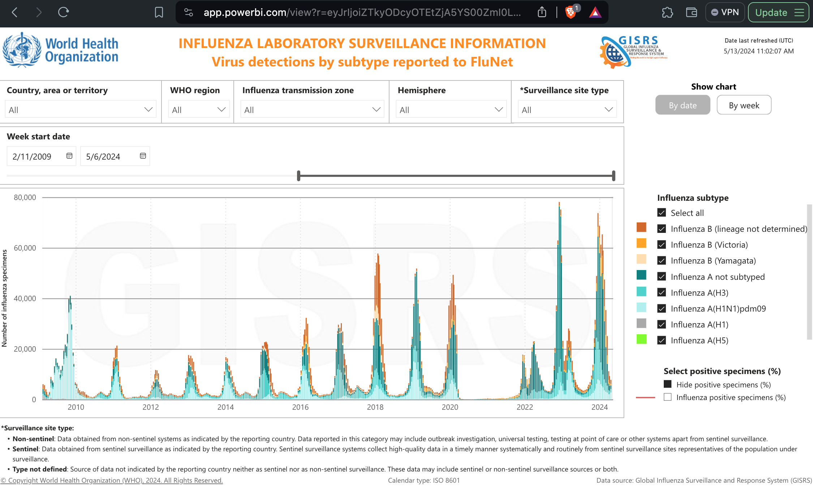The height and width of the screenshot is (504, 813).
Task: Click the browser reload page icon
Action: pyautogui.click(x=63, y=12)
